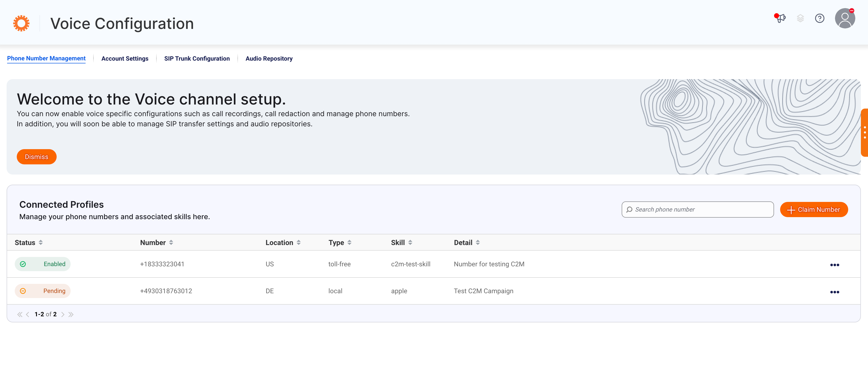Screen dimensions: 868x382
Task: Click the DE location cell
Action: (269, 291)
